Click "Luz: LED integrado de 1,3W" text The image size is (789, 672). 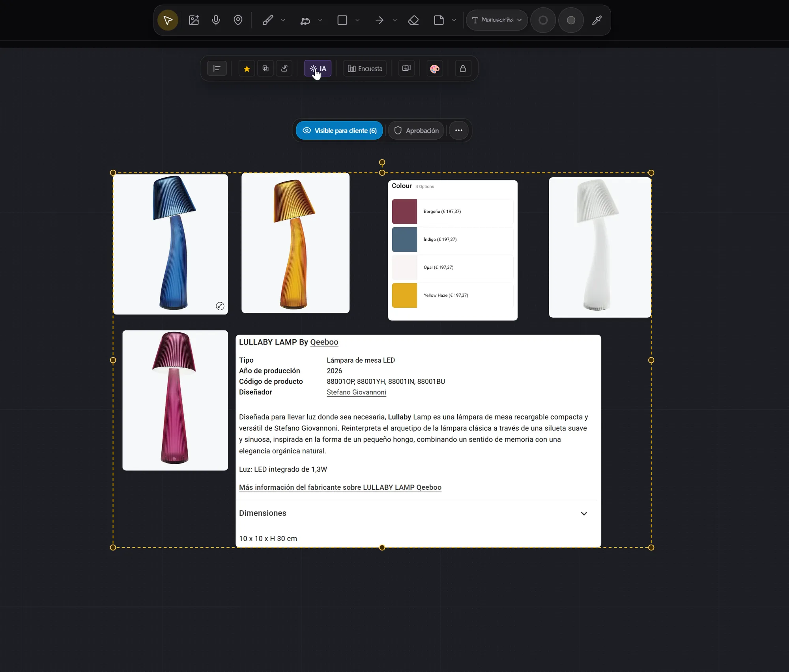pos(283,469)
